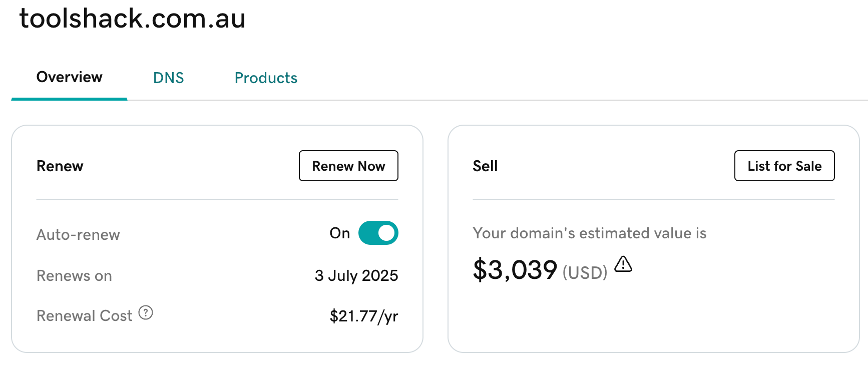This screenshot has width=868, height=366.
Task: Click the Sell card heading
Action: (x=485, y=166)
